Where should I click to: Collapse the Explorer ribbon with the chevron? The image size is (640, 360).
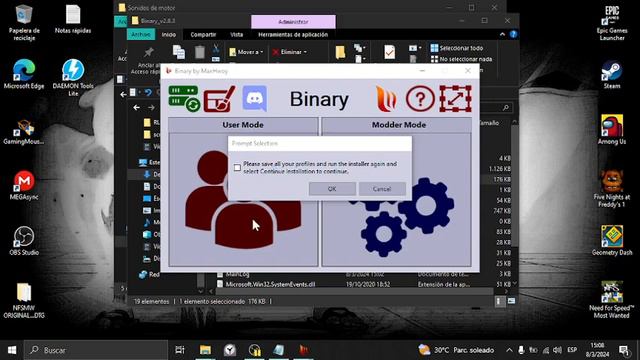[502, 35]
